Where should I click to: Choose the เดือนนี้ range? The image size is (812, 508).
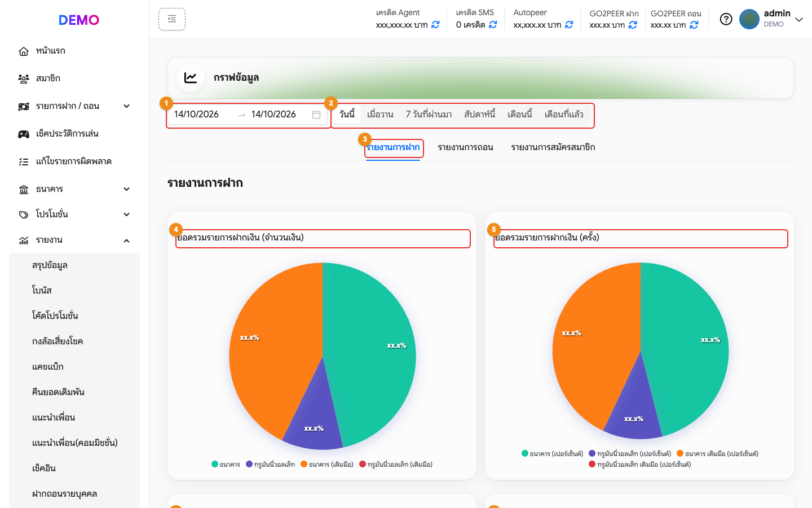520,115
